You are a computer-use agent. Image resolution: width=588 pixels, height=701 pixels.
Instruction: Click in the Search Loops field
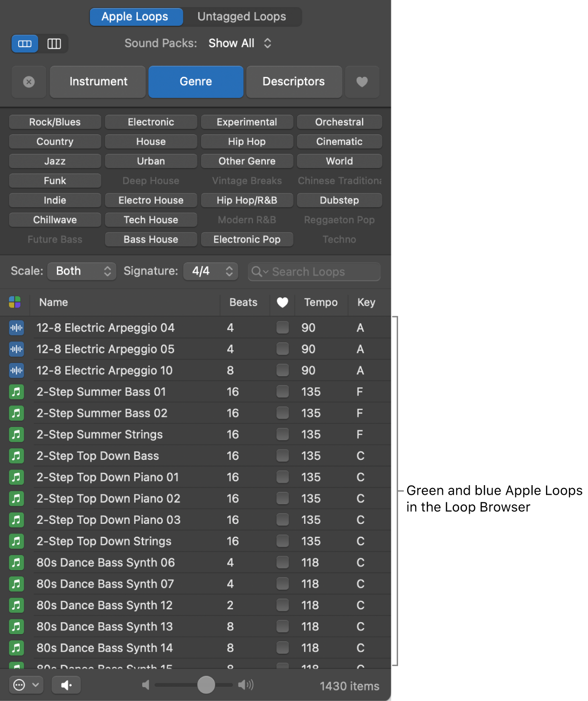tap(314, 272)
